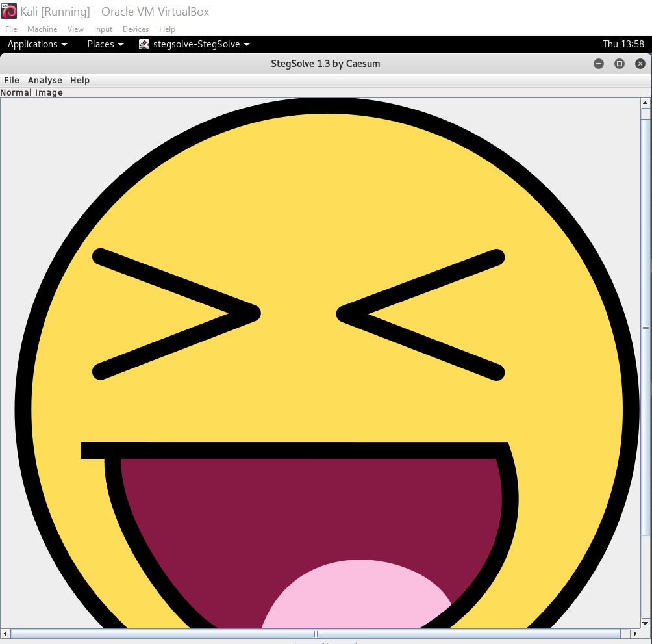652x644 pixels.
Task: Open the VirtualBox Help menu
Action: coord(167,29)
